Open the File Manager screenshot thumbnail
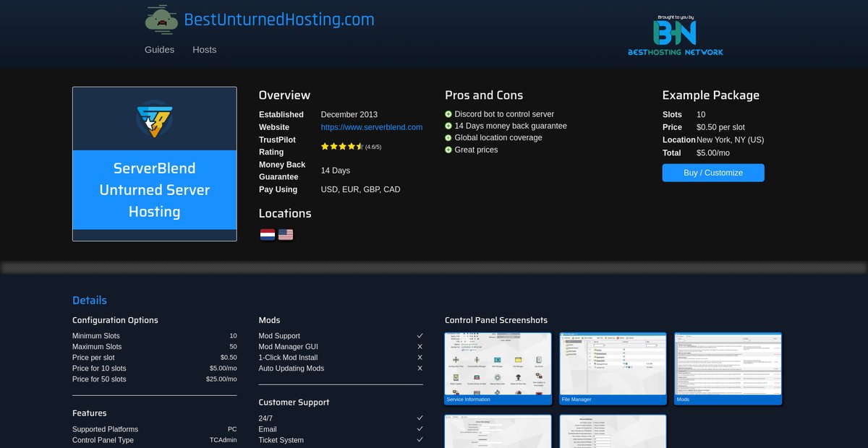 613,368
